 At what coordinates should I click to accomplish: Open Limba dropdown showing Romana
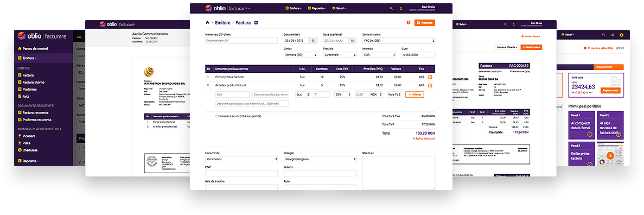click(299, 55)
